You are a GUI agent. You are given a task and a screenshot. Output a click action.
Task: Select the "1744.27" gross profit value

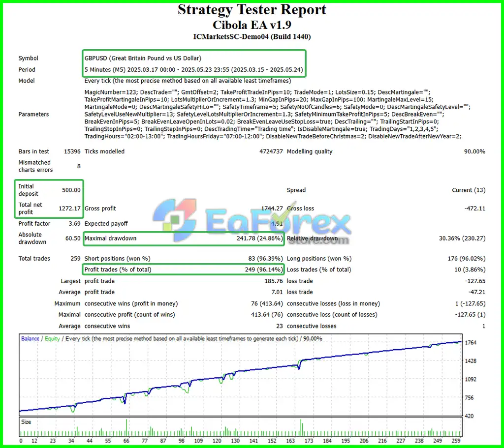click(x=272, y=208)
